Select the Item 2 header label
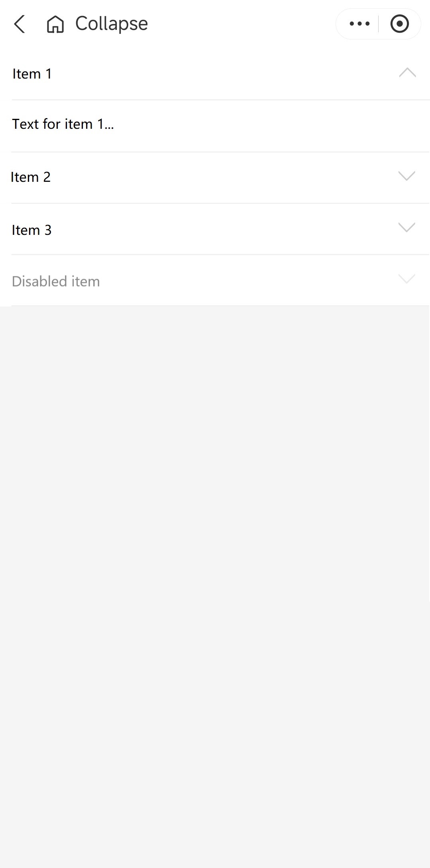 coord(31,177)
